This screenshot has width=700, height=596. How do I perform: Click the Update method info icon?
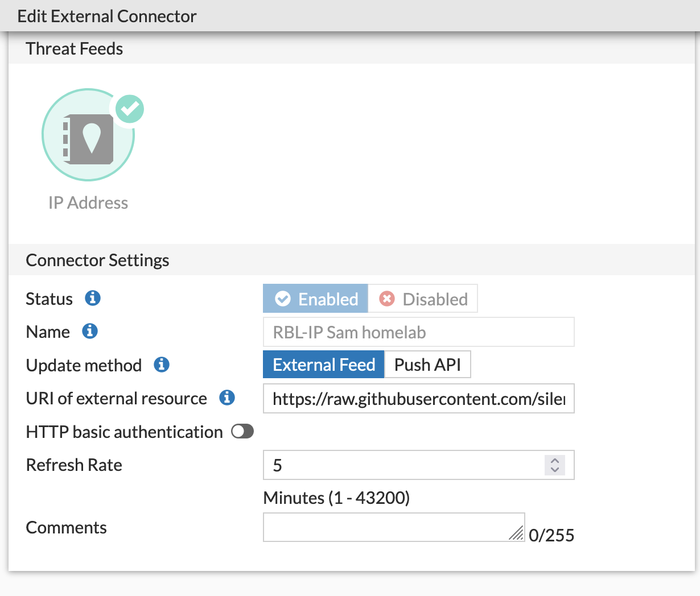coord(161,365)
